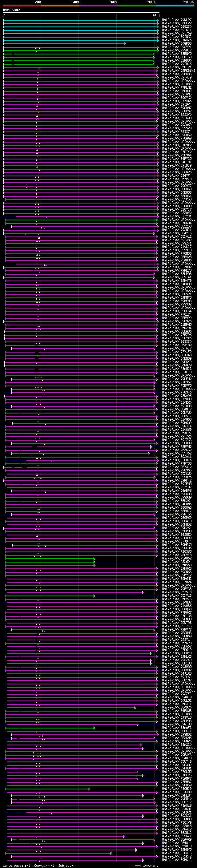197x868 pixels.
Task: Open hit UniRef100_A9SS74
Action: coord(177,132)
